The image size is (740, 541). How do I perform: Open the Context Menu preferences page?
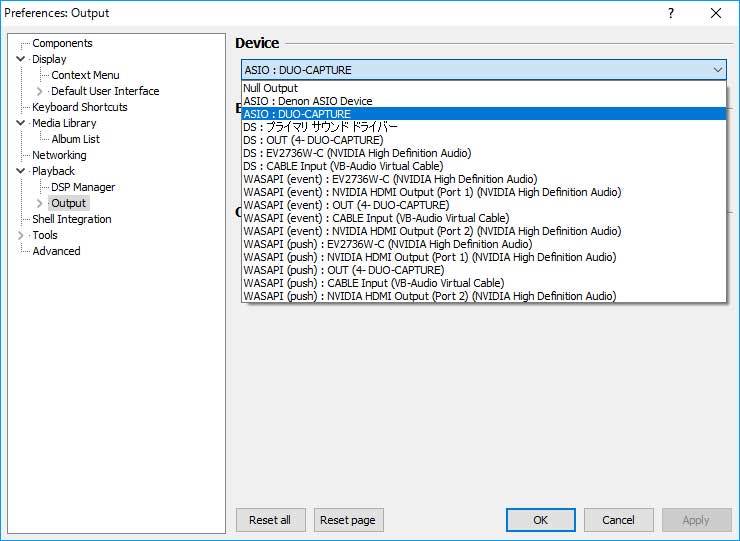pos(85,75)
